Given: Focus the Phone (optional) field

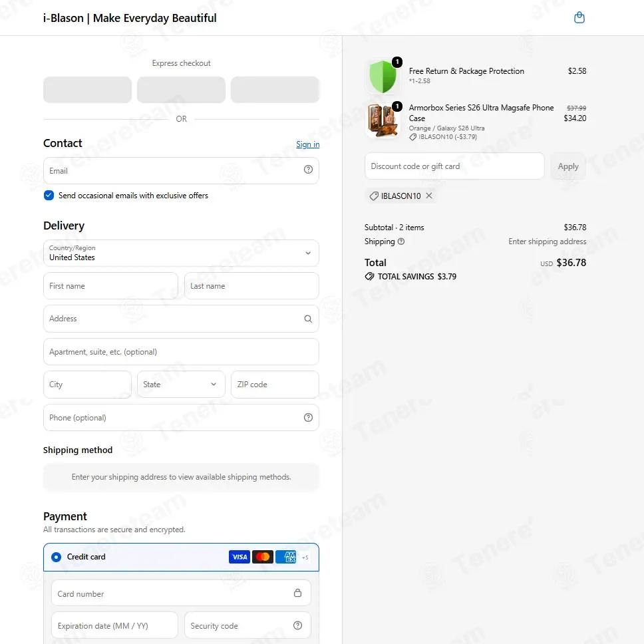Looking at the screenshot, I should pos(181,418).
